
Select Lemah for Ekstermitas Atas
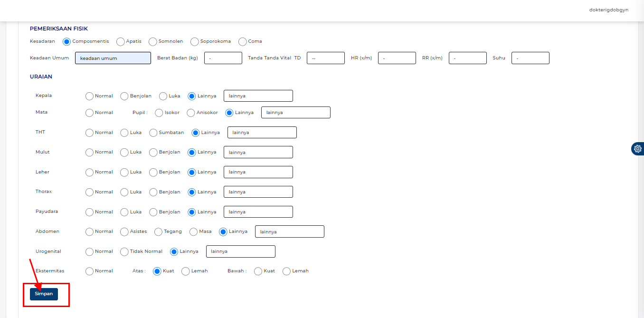tap(185, 270)
